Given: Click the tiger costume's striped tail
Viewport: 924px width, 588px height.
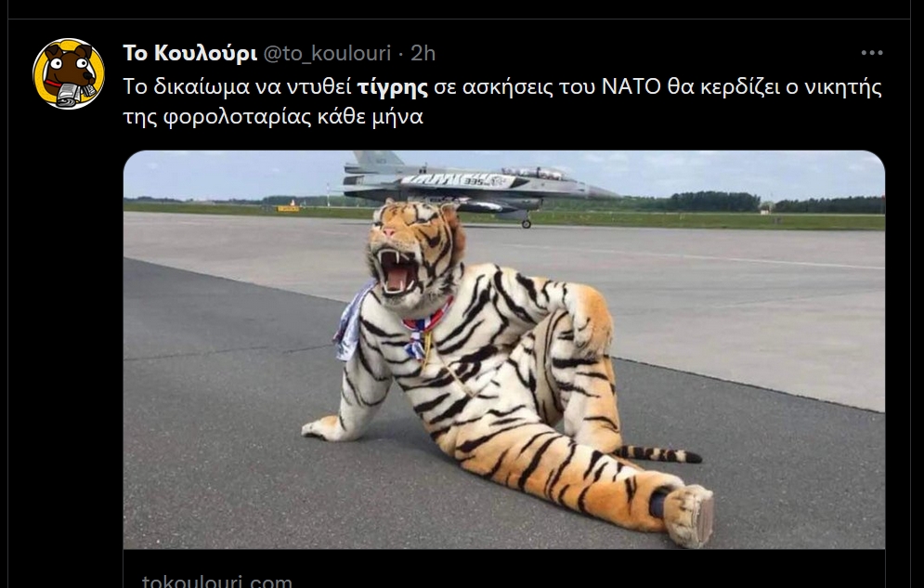Looking at the screenshot, I should [x=657, y=453].
